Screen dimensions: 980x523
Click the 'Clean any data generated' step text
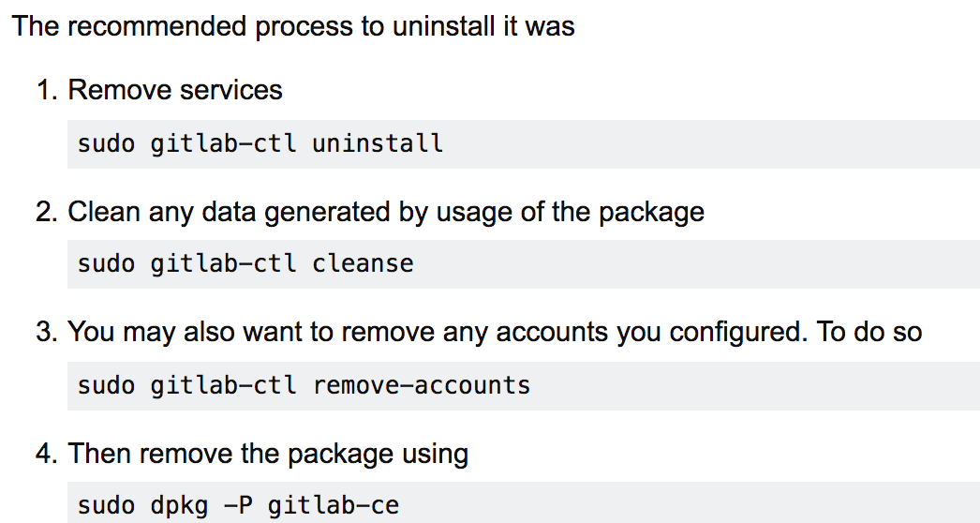385,212
